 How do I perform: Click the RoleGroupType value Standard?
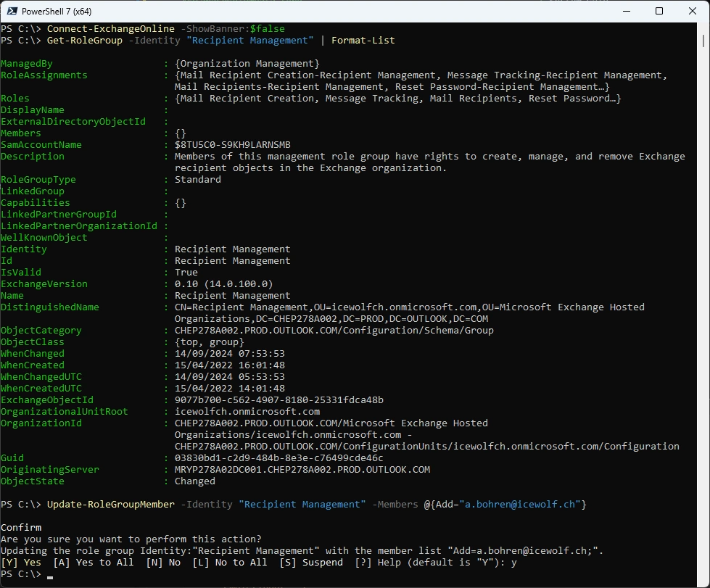point(197,180)
